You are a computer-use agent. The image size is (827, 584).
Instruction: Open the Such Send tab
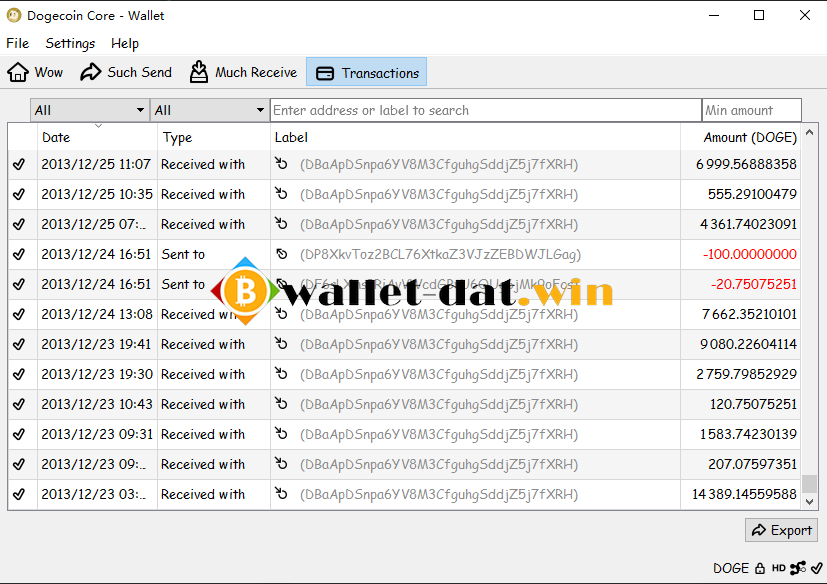[x=126, y=72]
